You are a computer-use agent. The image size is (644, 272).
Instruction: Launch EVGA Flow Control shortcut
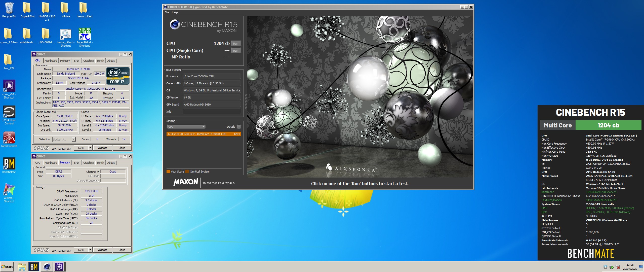(9, 115)
